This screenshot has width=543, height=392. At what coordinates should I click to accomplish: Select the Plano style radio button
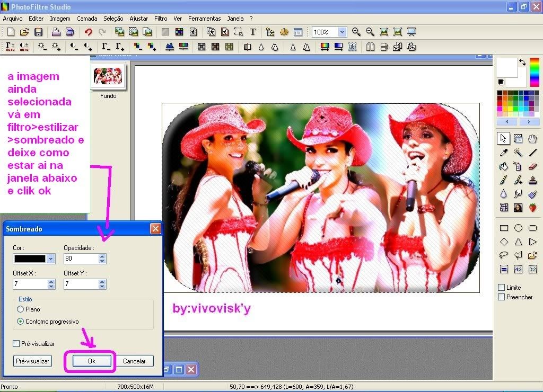[21, 309]
